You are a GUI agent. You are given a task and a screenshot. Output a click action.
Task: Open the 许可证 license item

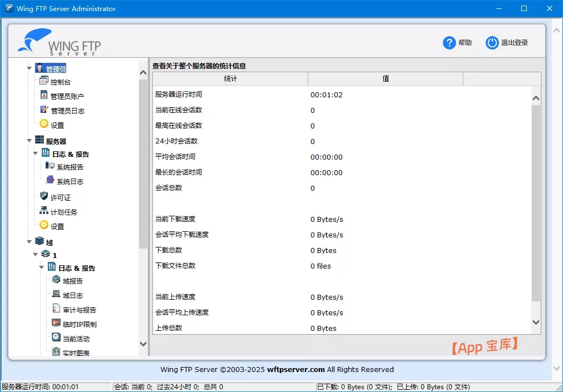coord(60,197)
